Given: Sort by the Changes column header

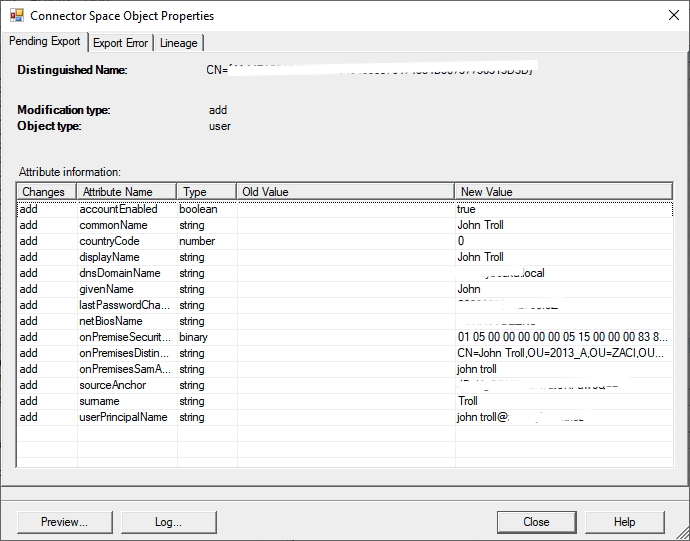Looking at the screenshot, I should 46,192.
